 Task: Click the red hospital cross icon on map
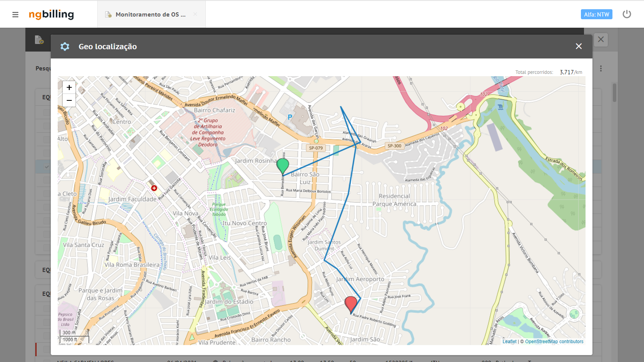(154, 188)
